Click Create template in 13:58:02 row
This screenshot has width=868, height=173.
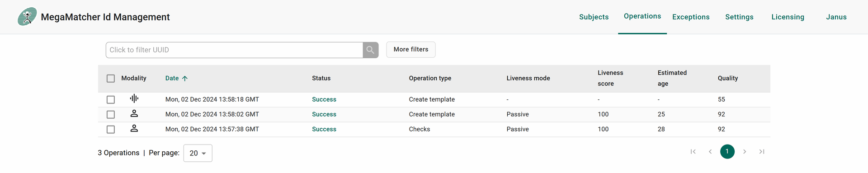432,114
